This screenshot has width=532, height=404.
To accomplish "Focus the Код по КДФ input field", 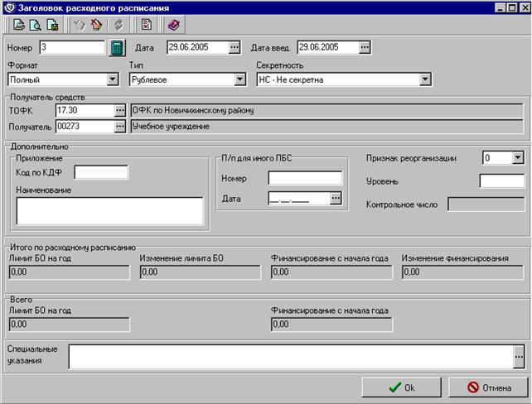I will tap(101, 172).
